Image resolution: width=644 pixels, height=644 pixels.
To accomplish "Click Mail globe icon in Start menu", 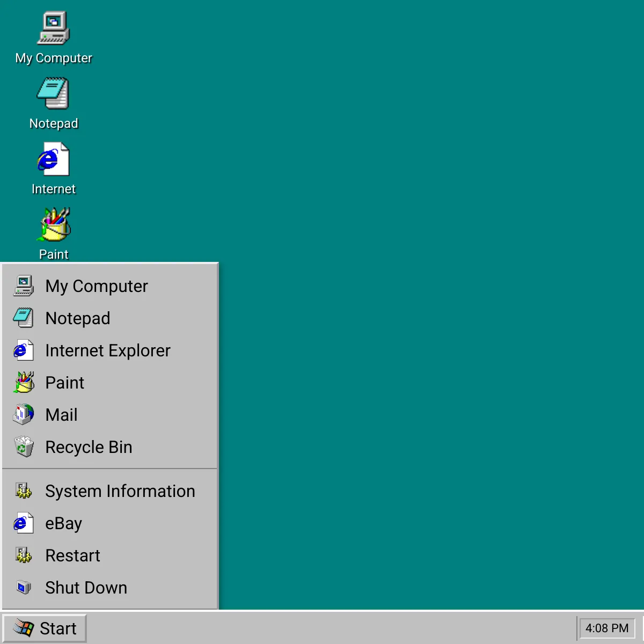I will click(x=24, y=415).
